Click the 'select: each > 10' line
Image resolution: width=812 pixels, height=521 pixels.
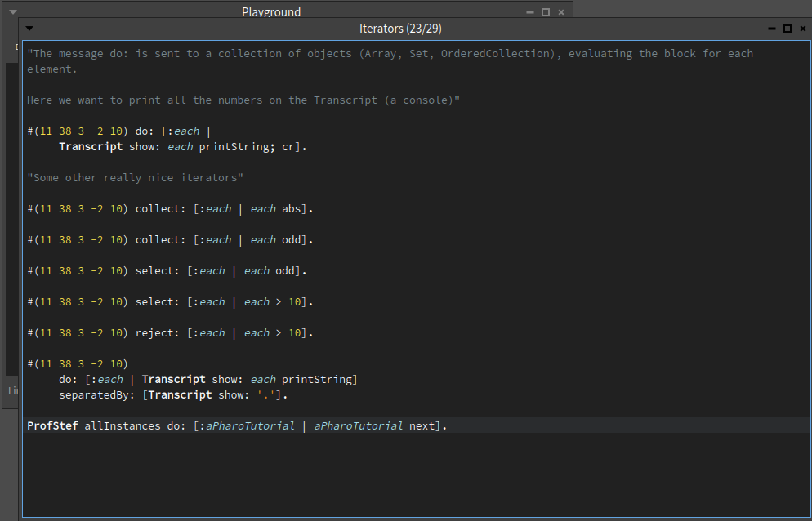pos(170,302)
